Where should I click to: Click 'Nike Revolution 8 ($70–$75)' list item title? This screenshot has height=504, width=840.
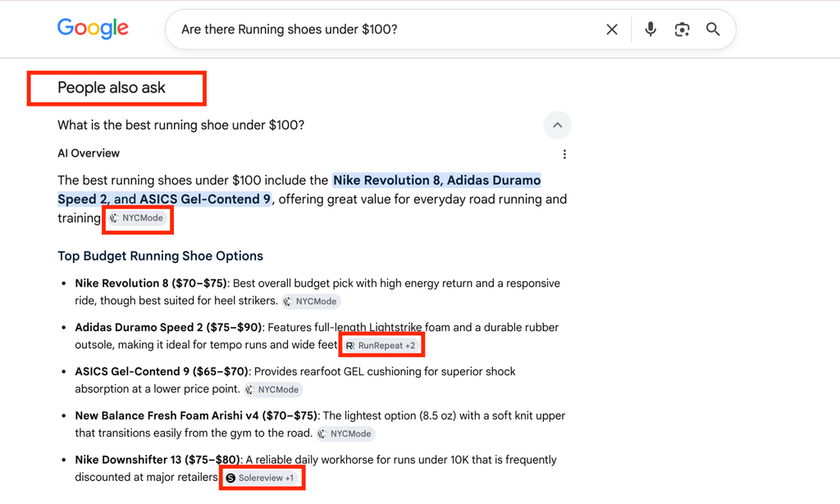(x=151, y=283)
